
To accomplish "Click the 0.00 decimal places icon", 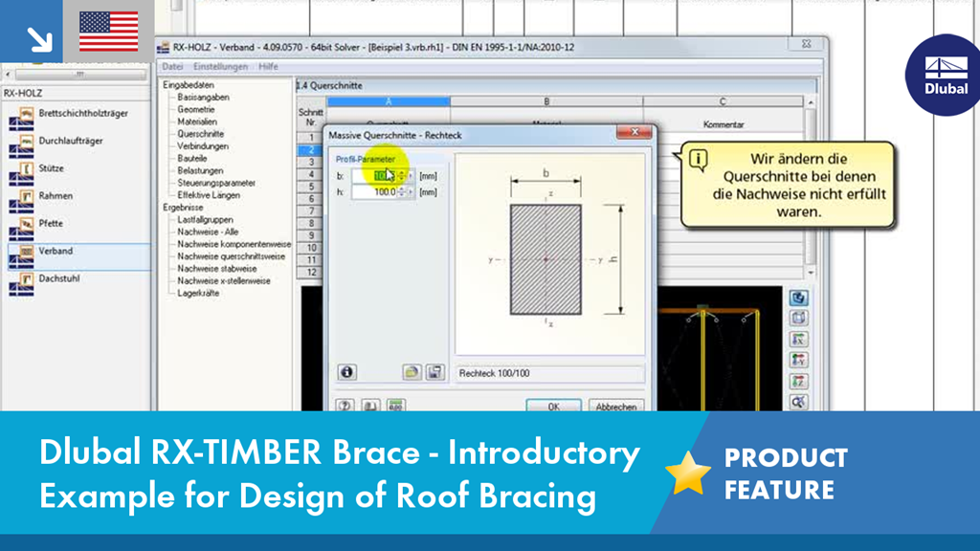I will 395,406.
